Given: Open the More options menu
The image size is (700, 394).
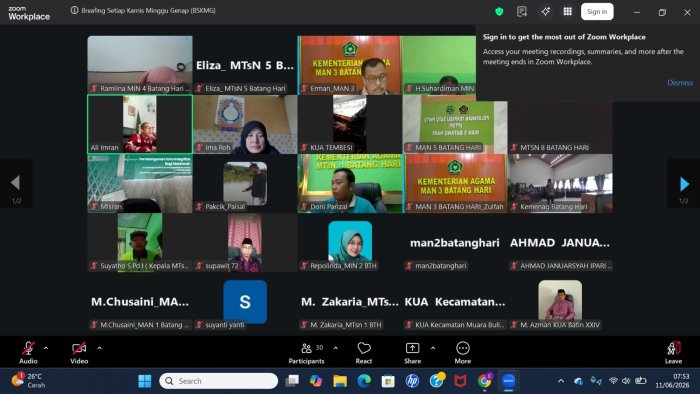Looking at the screenshot, I should (463, 353).
